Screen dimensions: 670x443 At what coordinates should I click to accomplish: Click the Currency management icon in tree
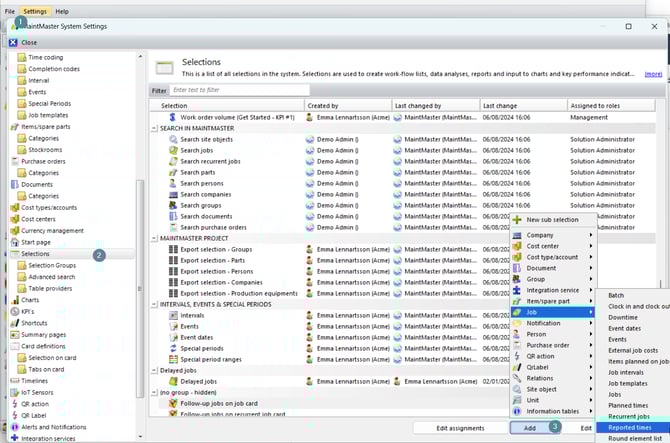pyautogui.click(x=14, y=230)
